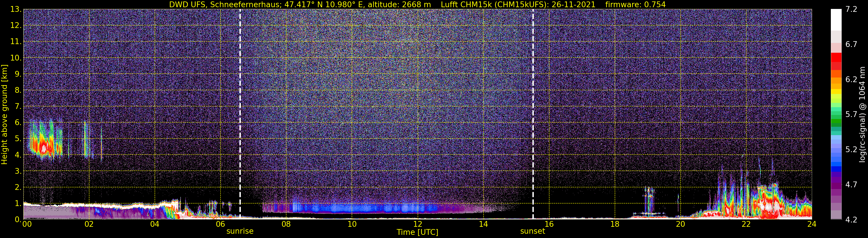This screenshot has width=868, height=238.
Task: Click the time axis tick label 20
Action: 680,224
